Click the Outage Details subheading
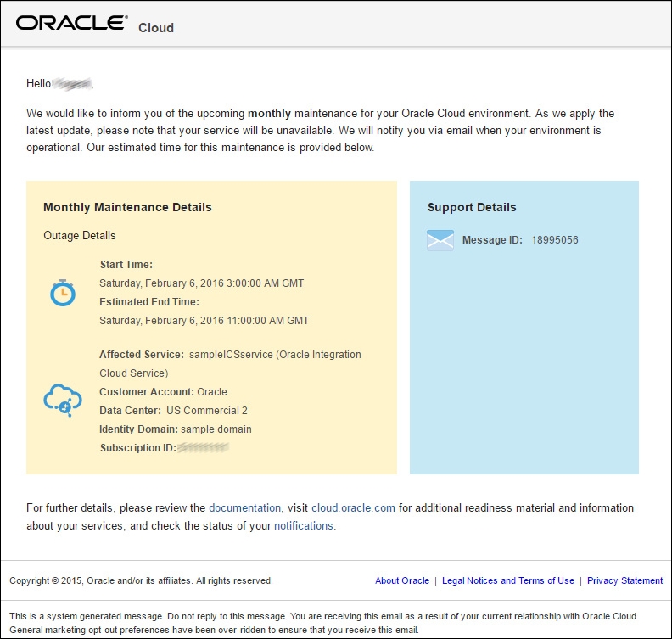The width and height of the screenshot is (672, 639). [80, 236]
